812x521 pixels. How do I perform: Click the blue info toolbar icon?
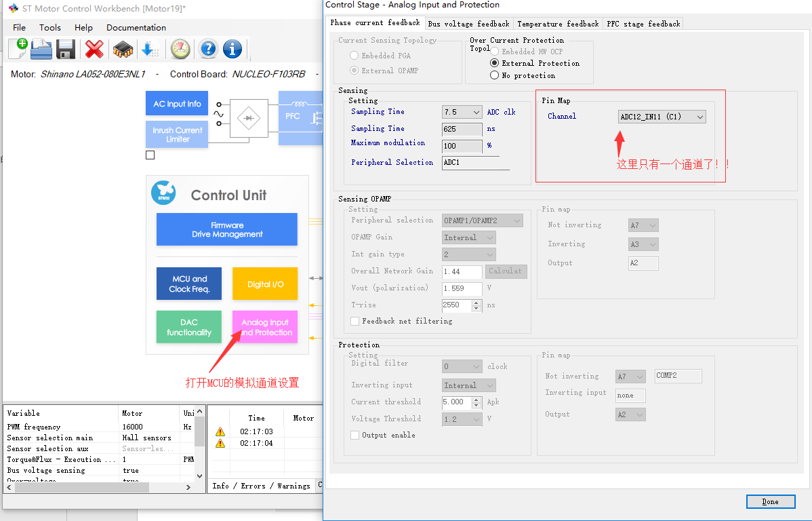(232, 48)
